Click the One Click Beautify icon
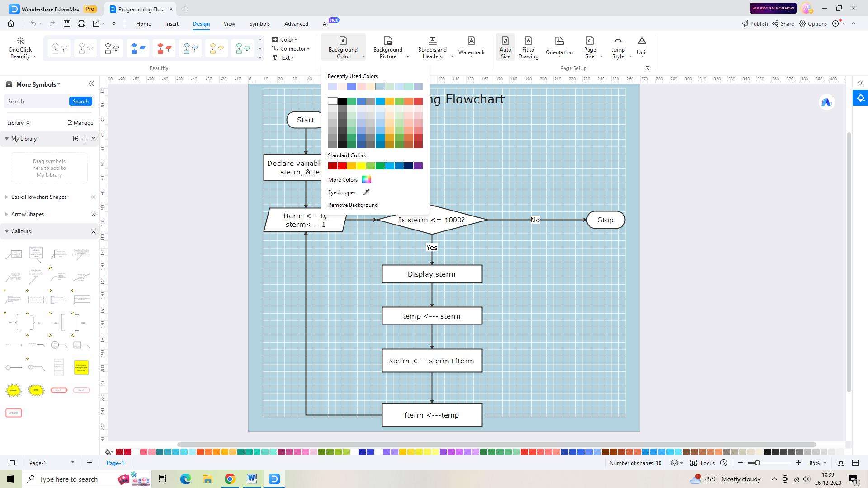This screenshot has height=488, width=868. coord(21,47)
